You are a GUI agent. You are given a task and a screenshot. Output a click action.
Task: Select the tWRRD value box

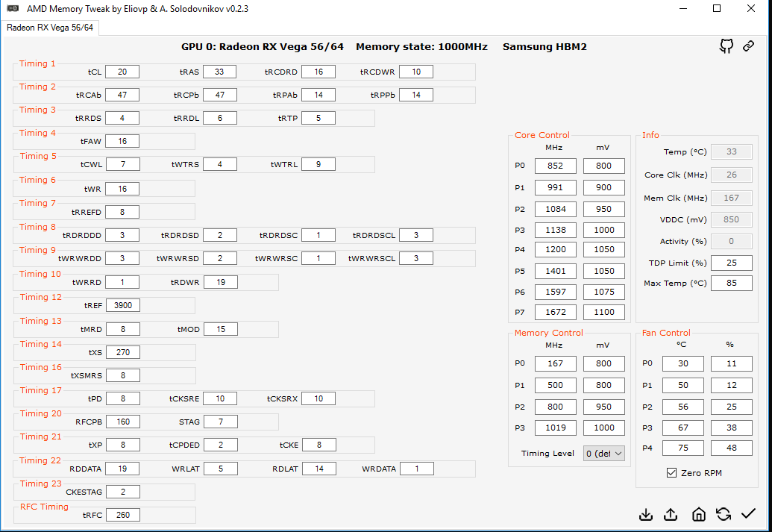122,282
